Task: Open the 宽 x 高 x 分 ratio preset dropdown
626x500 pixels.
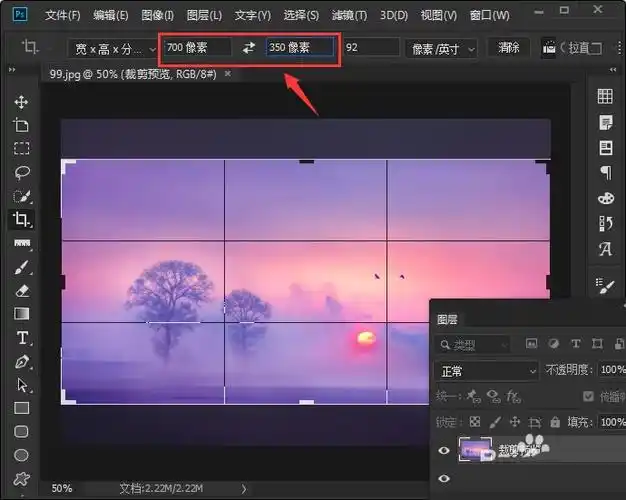Action: pyautogui.click(x=113, y=49)
